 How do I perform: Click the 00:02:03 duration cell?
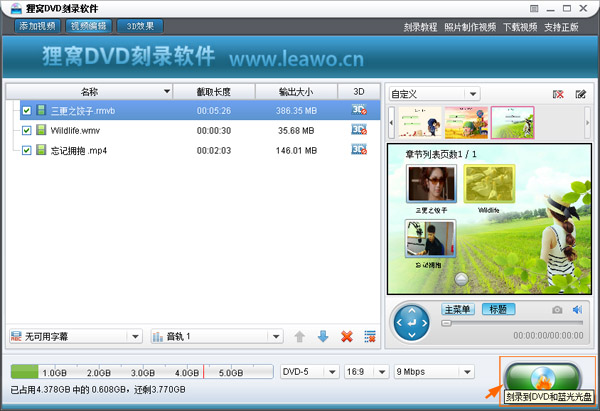214,151
